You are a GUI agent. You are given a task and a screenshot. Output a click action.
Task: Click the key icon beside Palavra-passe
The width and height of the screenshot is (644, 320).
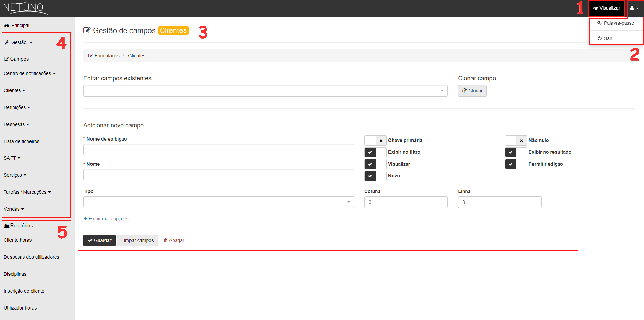click(x=599, y=23)
